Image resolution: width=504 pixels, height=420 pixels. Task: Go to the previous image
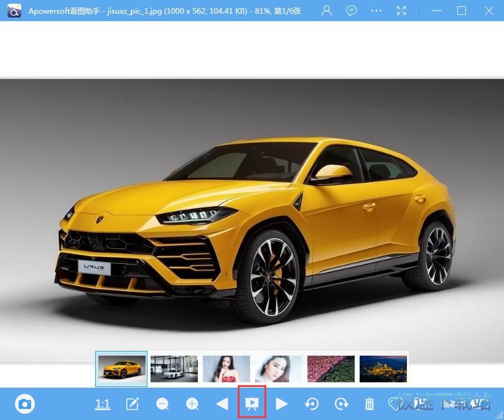click(222, 404)
